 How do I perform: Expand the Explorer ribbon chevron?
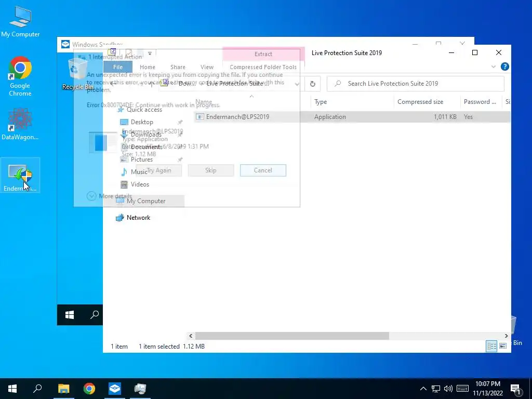coord(494,67)
